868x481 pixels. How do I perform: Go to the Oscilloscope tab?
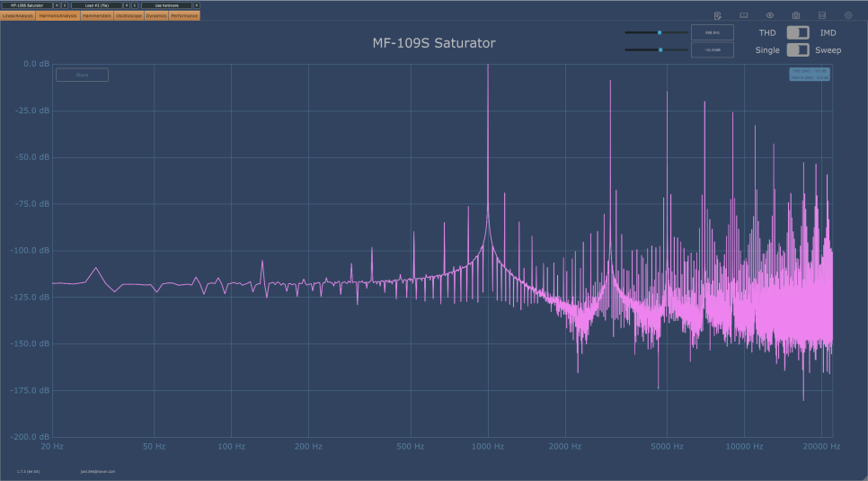coord(129,15)
